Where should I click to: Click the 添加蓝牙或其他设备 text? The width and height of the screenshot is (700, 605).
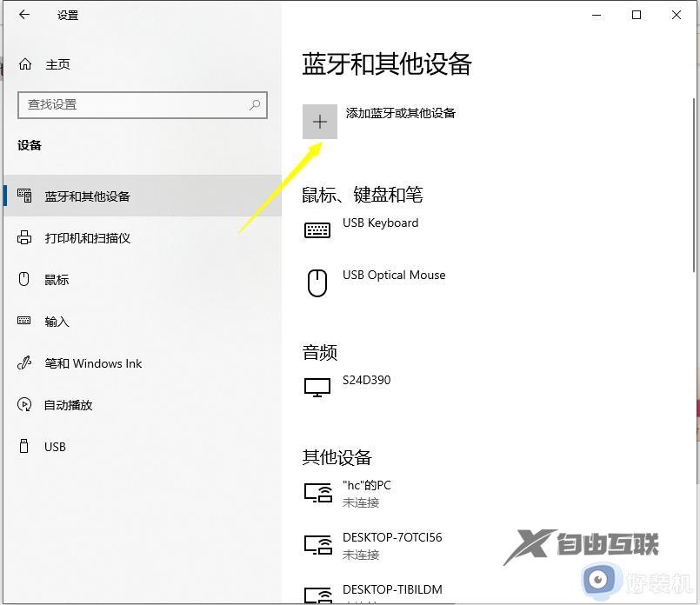click(x=399, y=112)
